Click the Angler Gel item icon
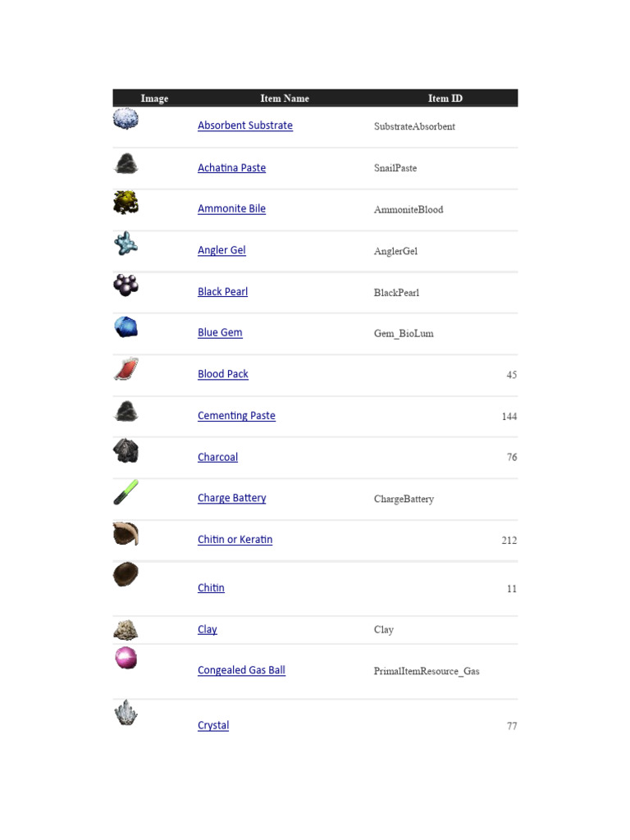The width and height of the screenshot is (630, 840). (126, 244)
